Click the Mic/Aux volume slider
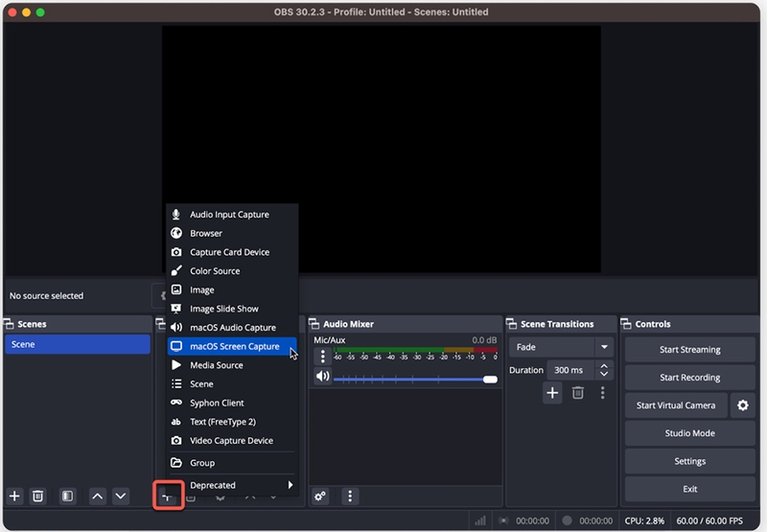This screenshot has height=532, width=767. click(x=415, y=380)
